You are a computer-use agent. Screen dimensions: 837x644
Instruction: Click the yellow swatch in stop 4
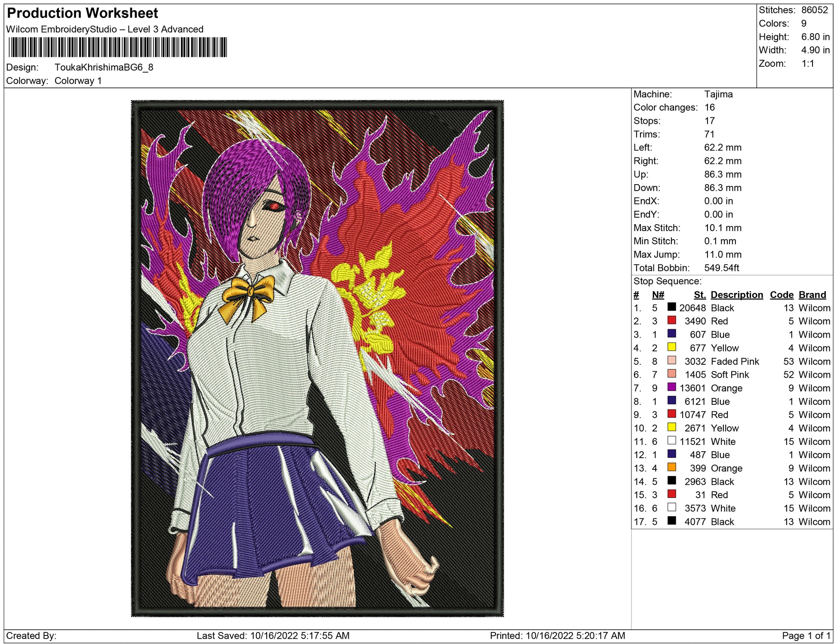click(671, 347)
